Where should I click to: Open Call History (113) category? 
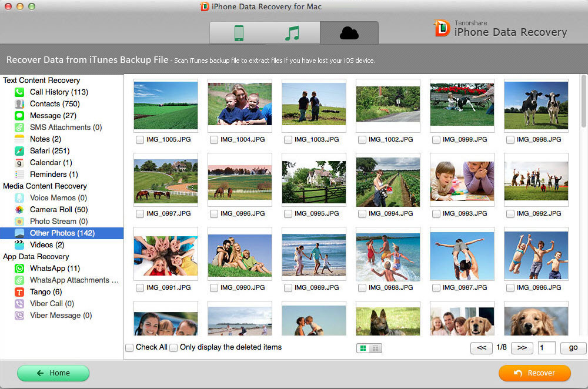click(59, 92)
